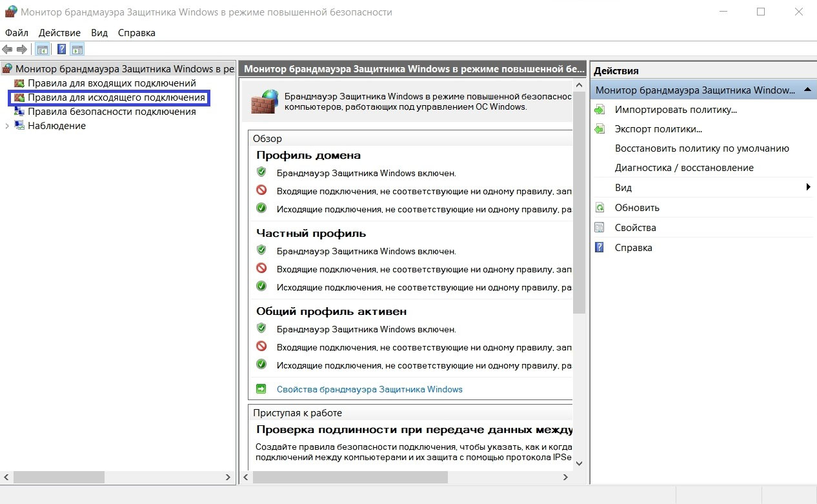Expand the Наблюдение tree node arrow
Screen dimensions: 817x504
coord(7,126)
